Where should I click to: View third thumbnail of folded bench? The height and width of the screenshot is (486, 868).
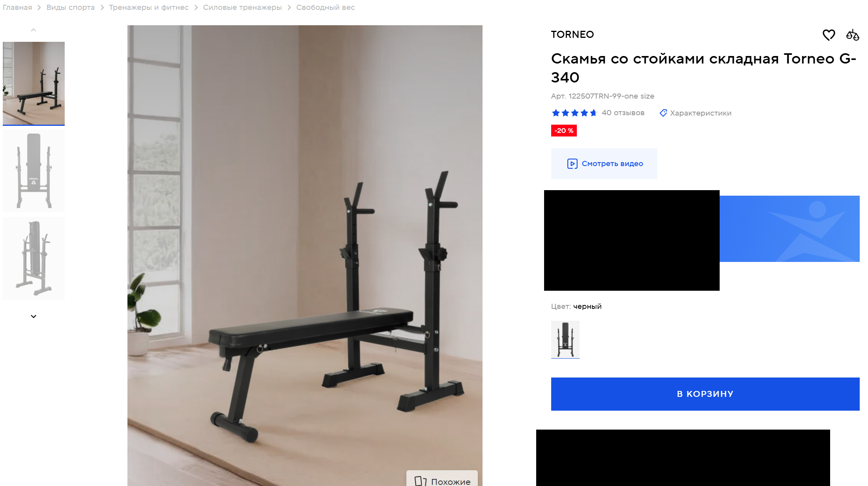pos(34,258)
